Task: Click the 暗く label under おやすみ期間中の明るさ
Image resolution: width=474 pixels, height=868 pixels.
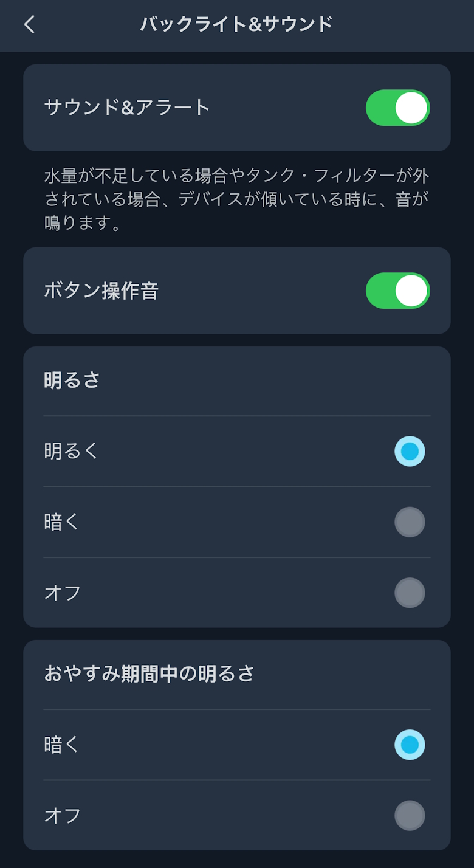Action: coord(62,745)
